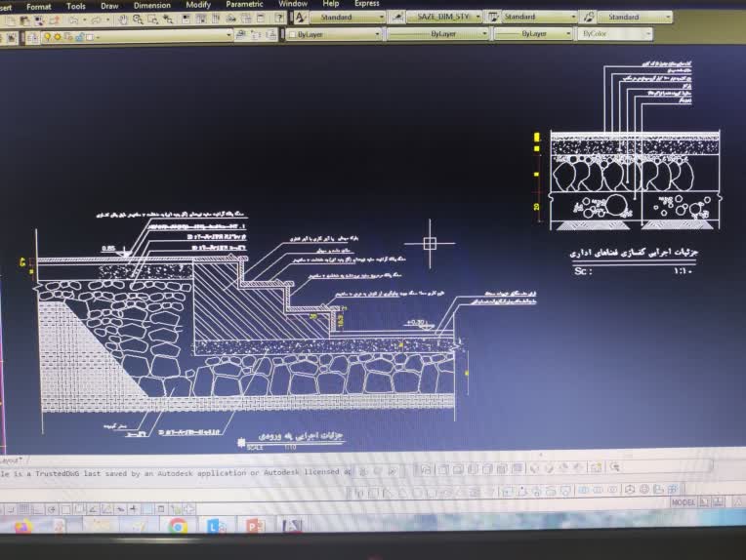This screenshot has width=746, height=560.
Task: Click the MODEL space button
Action: pos(684,502)
